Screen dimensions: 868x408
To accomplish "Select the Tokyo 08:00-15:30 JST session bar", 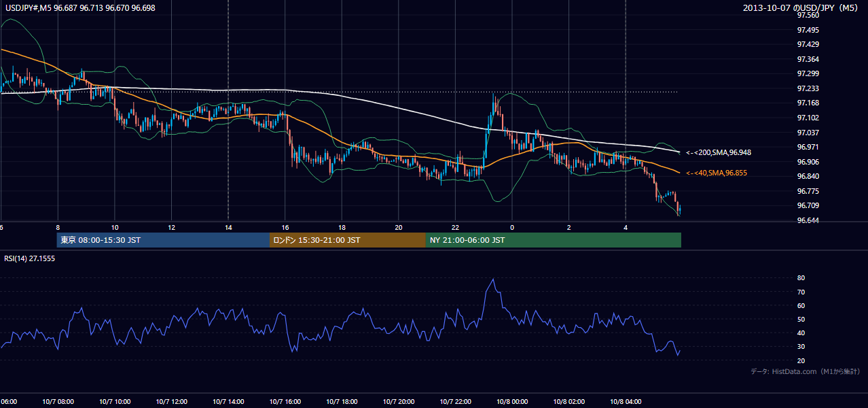I will coord(163,240).
